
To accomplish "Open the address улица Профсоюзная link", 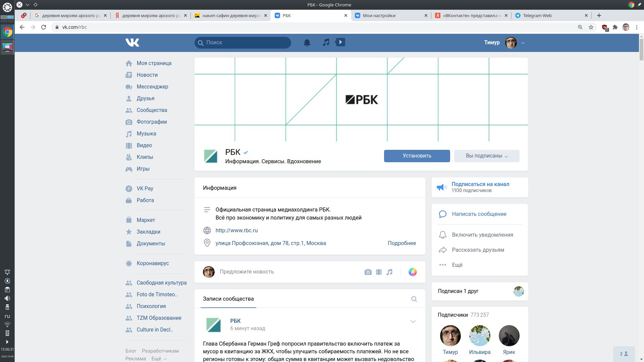I will 271,243.
